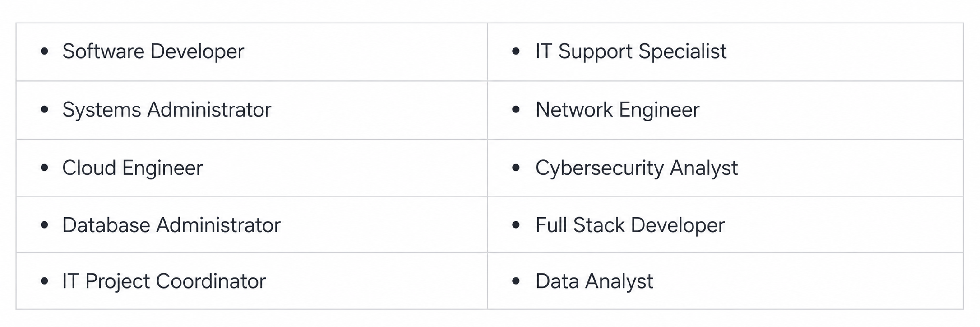Image resolution: width=980 pixels, height=327 pixels.
Task: Select the Data Analyst entry
Action: coord(594,281)
